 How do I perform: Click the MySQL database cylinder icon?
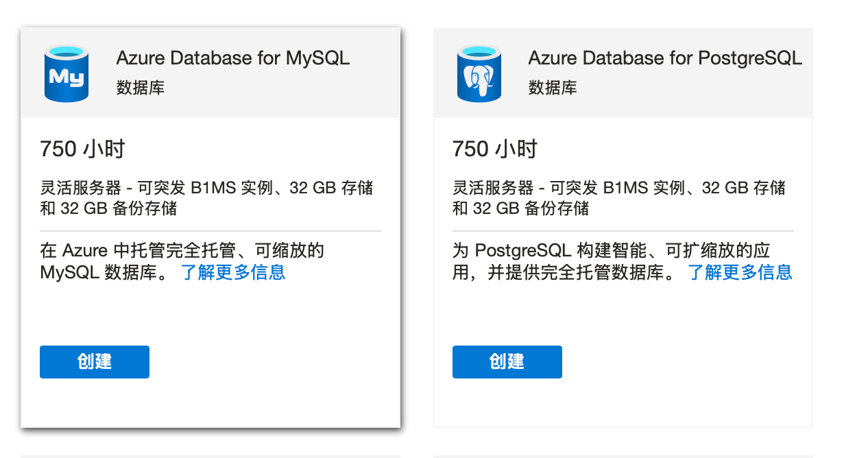[67, 73]
